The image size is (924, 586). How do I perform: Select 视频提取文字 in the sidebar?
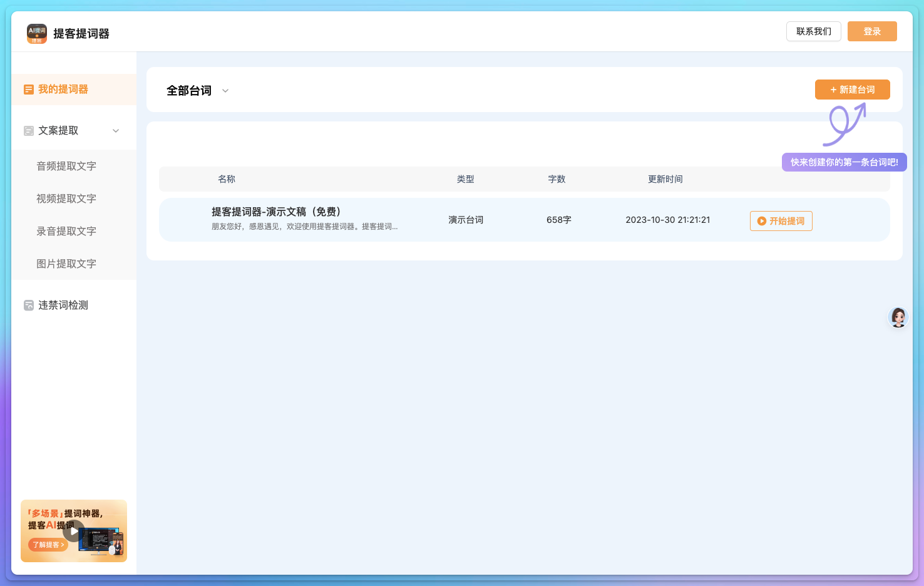pyautogui.click(x=66, y=198)
